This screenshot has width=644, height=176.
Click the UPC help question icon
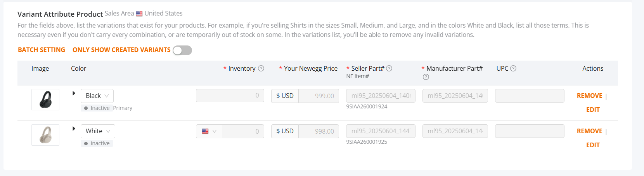coord(513,68)
